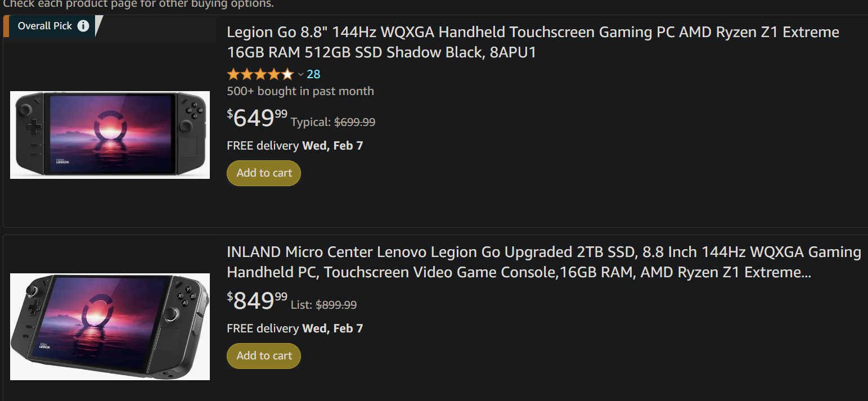Click the Typical $699.99 strikethrough price
This screenshot has width=868, height=401.
[x=354, y=122]
